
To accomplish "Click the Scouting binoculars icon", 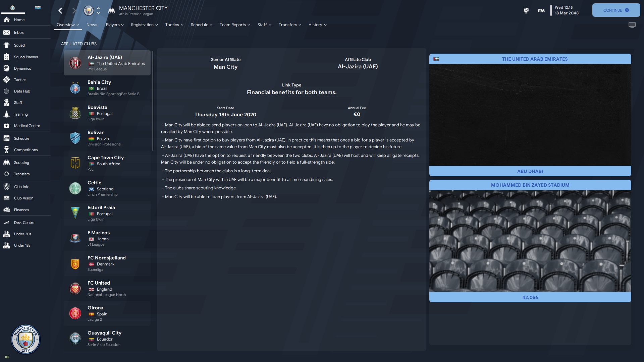I will pos(6,163).
